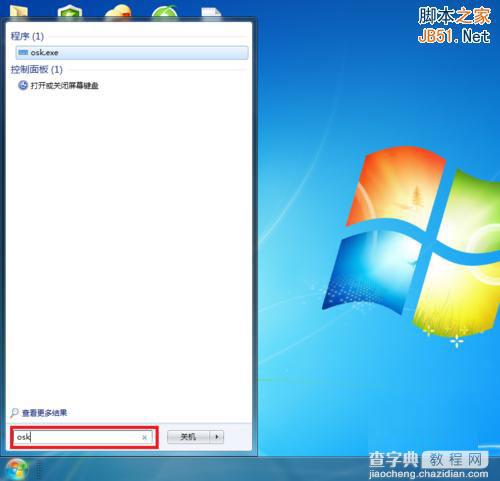The height and width of the screenshot is (481, 500).
Task: Clear the search box with the x button
Action: [x=144, y=437]
